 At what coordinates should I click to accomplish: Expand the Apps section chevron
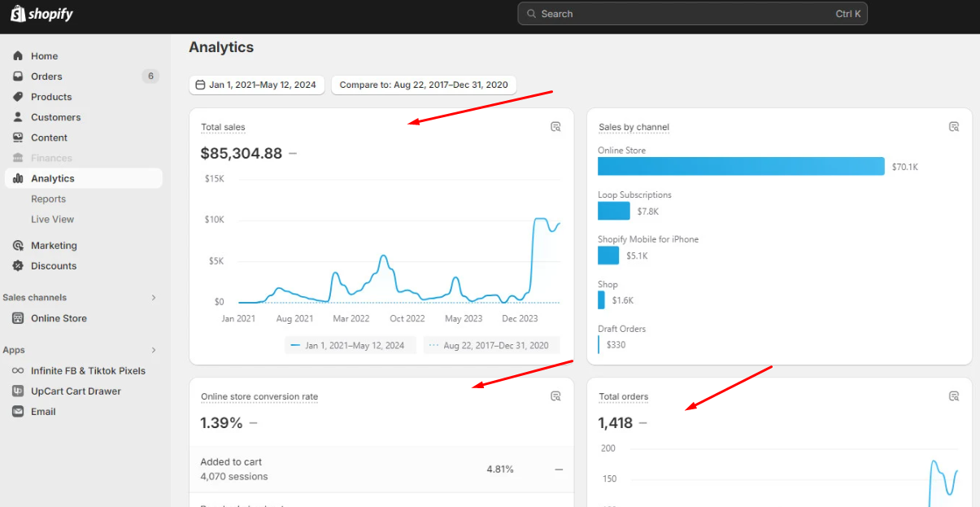click(153, 350)
